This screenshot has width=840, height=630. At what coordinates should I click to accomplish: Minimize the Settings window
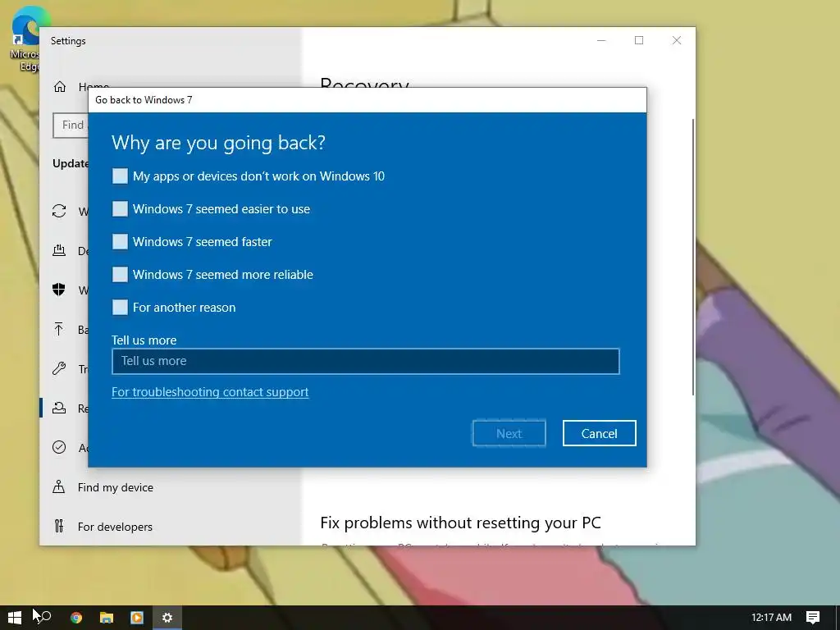point(601,41)
